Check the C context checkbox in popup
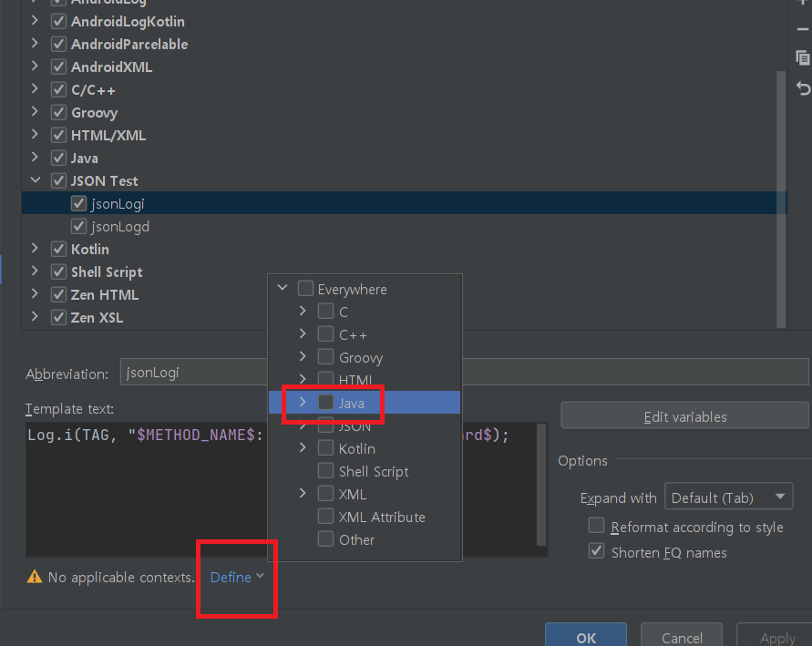Screen dimensions: 812x646 point(325,311)
